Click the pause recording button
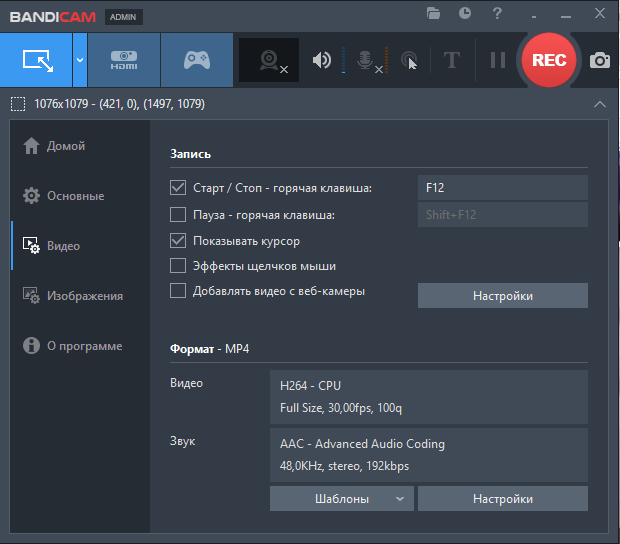This screenshot has height=544, width=620. point(497,60)
